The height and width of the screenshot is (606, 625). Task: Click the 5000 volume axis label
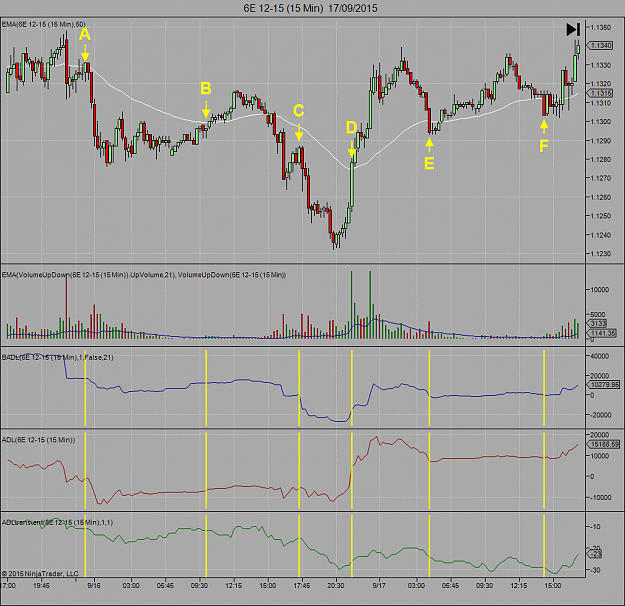coord(597,315)
